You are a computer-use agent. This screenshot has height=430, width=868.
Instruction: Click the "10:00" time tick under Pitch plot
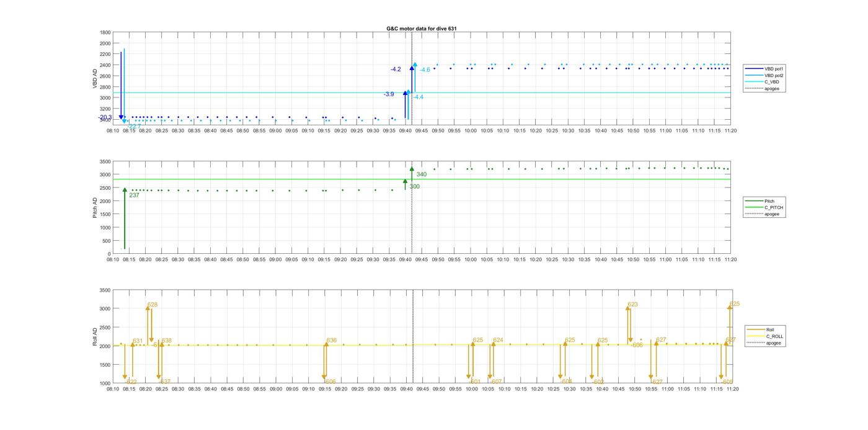pos(471,259)
